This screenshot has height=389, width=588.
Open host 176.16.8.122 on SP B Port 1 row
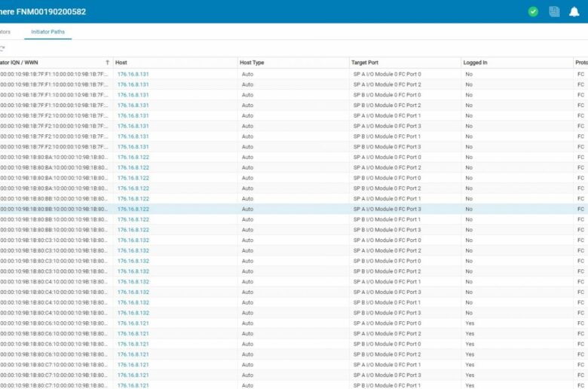coord(133,219)
